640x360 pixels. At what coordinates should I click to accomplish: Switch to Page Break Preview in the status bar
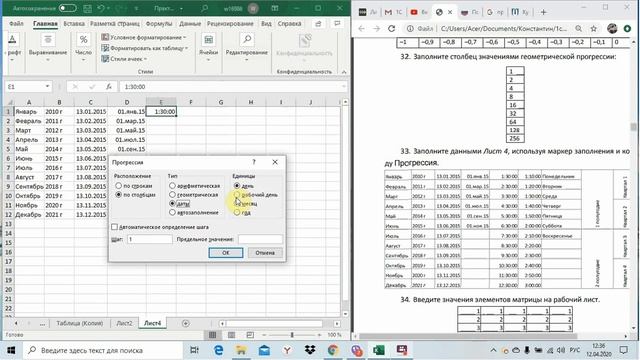point(250,335)
